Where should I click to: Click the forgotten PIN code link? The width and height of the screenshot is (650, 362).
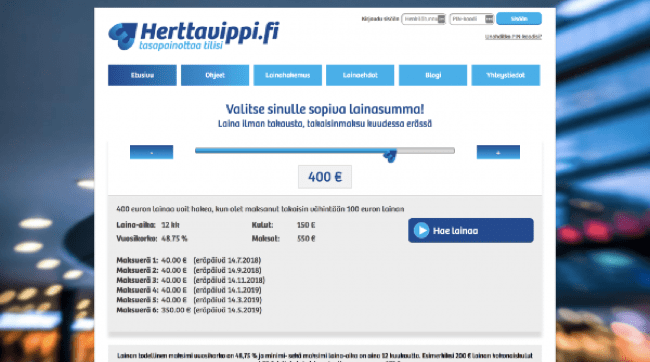tap(513, 36)
